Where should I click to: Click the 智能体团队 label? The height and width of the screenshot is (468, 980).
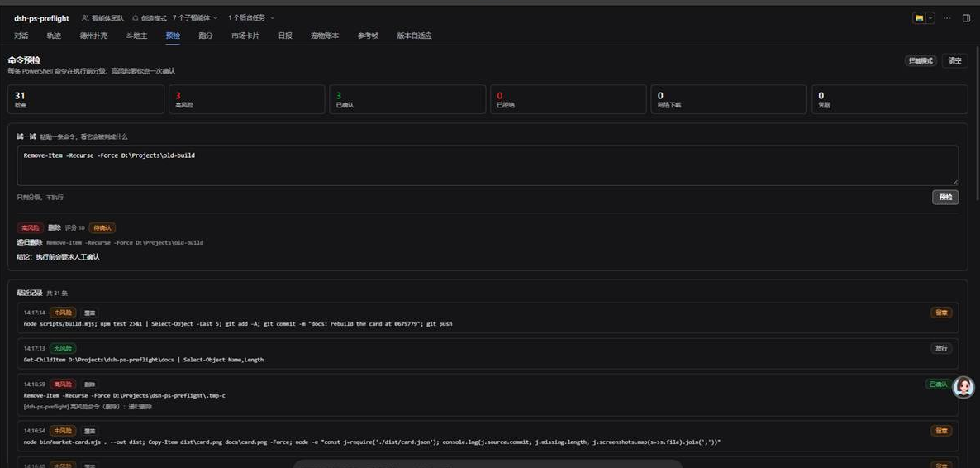point(107,18)
